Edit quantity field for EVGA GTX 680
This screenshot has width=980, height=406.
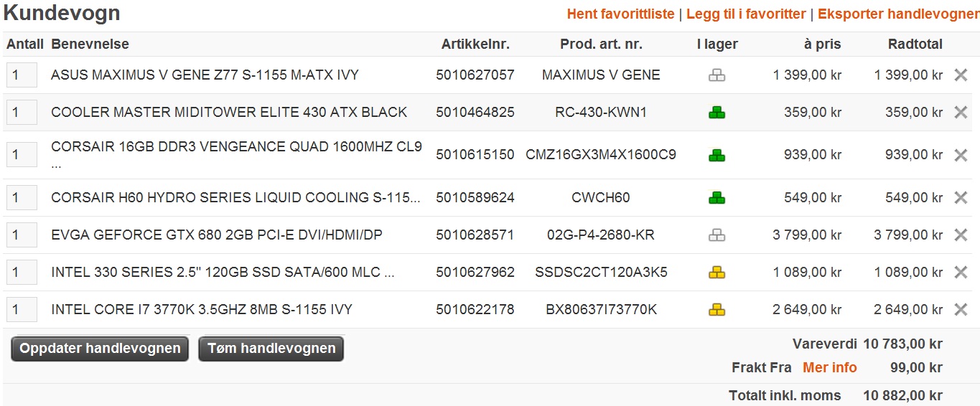click(x=22, y=235)
